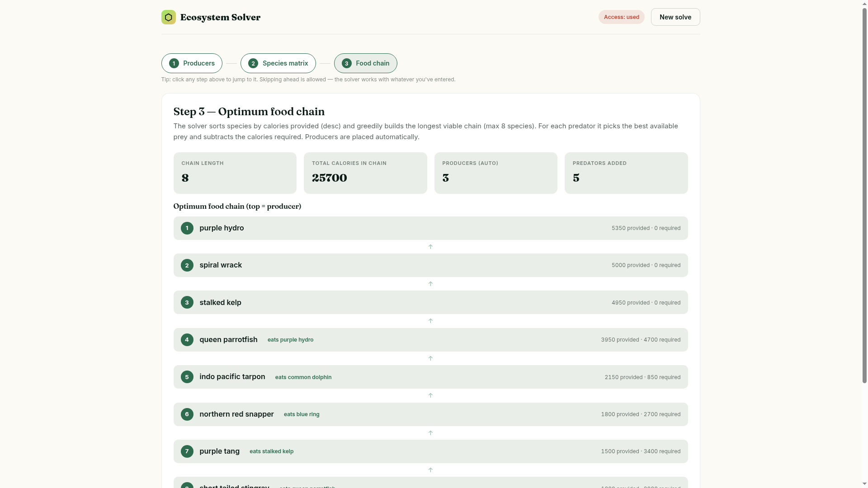868x488 pixels.
Task: Click the Access: used badge
Action: (622, 17)
